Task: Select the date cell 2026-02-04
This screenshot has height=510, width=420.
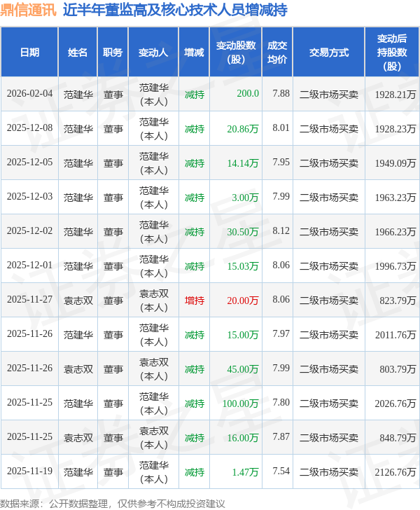Action: (x=29, y=94)
